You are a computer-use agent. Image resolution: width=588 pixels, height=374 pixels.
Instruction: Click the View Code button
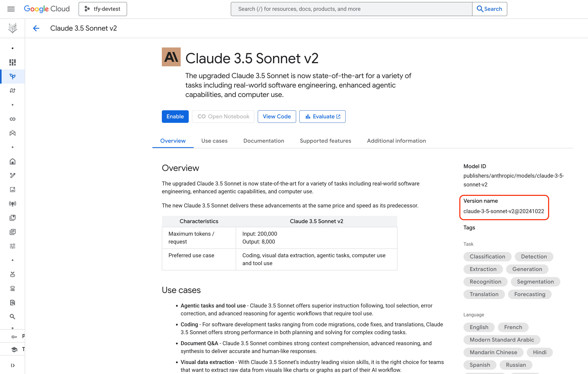click(x=276, y=116)
